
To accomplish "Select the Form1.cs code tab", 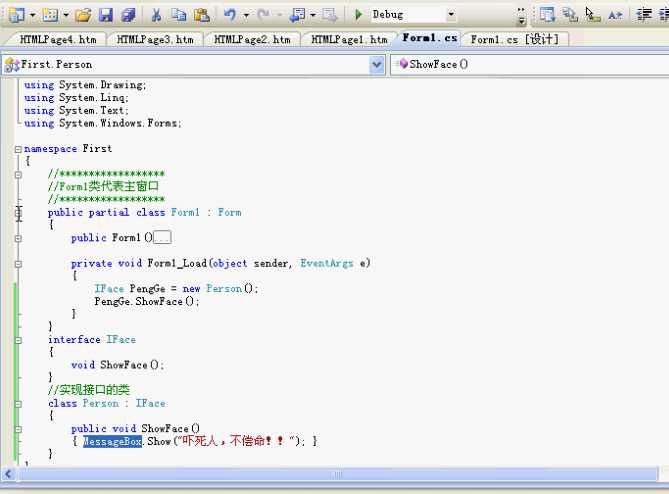I will 430,38.
